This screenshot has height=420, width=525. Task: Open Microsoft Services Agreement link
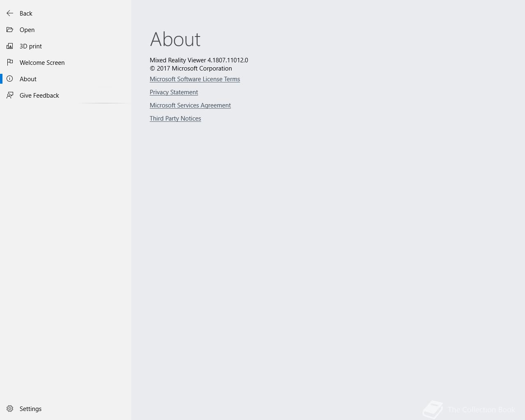(x=190, y=105)
